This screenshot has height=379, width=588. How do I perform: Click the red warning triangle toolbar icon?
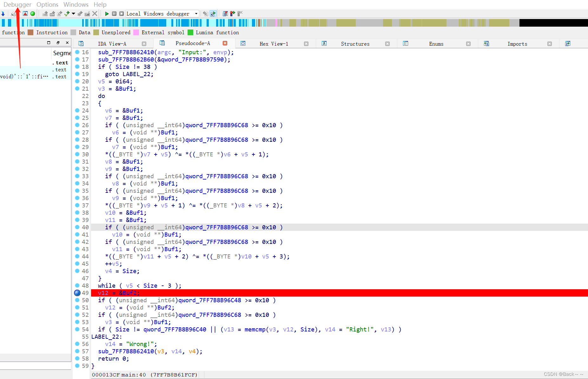coord(25,14)
